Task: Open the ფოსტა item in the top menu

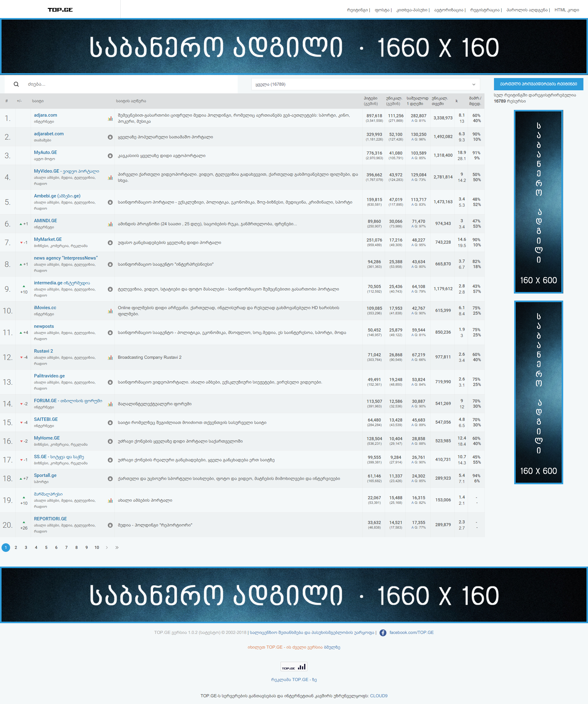Action: (382, 10)
